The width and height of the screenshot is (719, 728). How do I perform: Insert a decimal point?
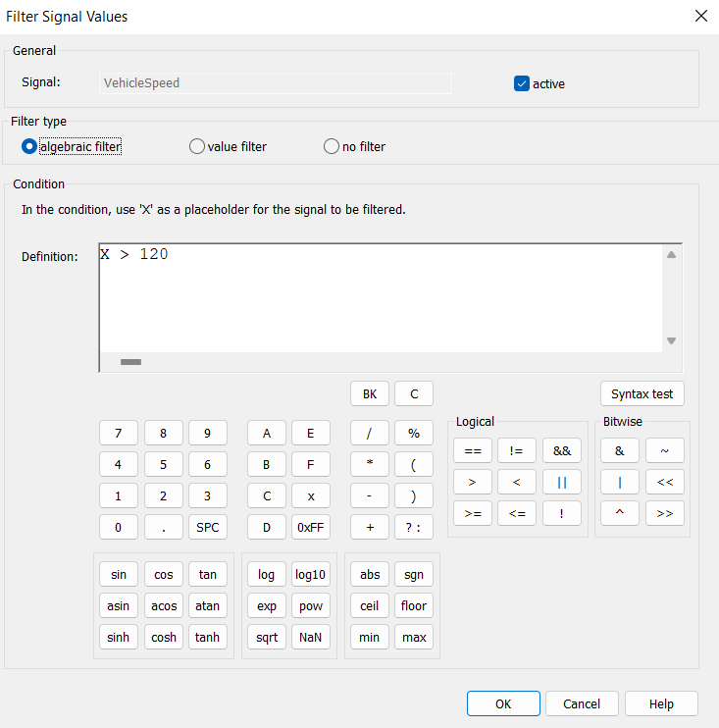pos(164,527)
